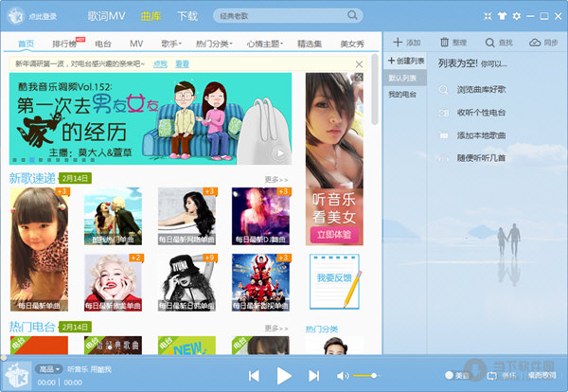Toggle 桌面歌词 desktop lyrics
This screenshot has height=392, width=568.
pos(541,376)
